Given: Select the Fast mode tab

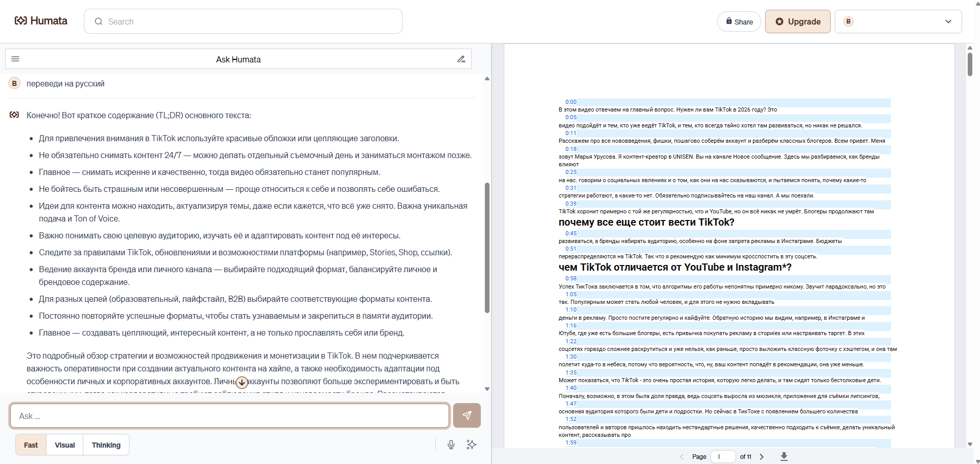Looking at the screenshot, I should coord(31,445).
